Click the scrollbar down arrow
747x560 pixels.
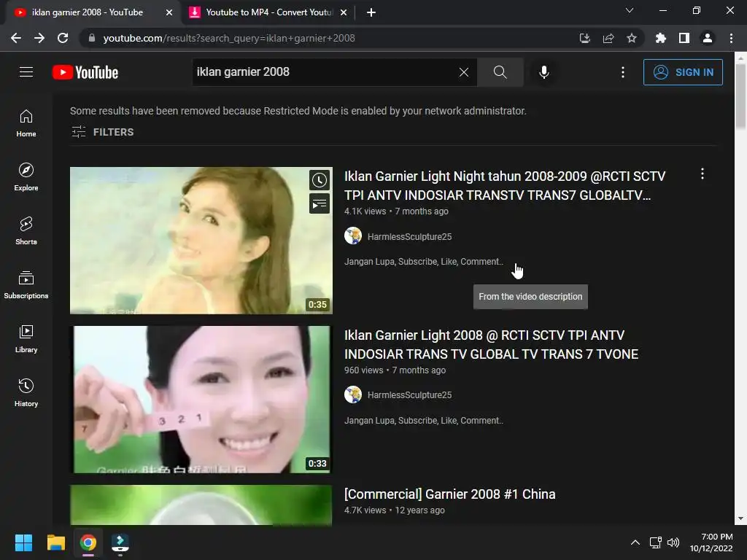(x=740, y=518)
